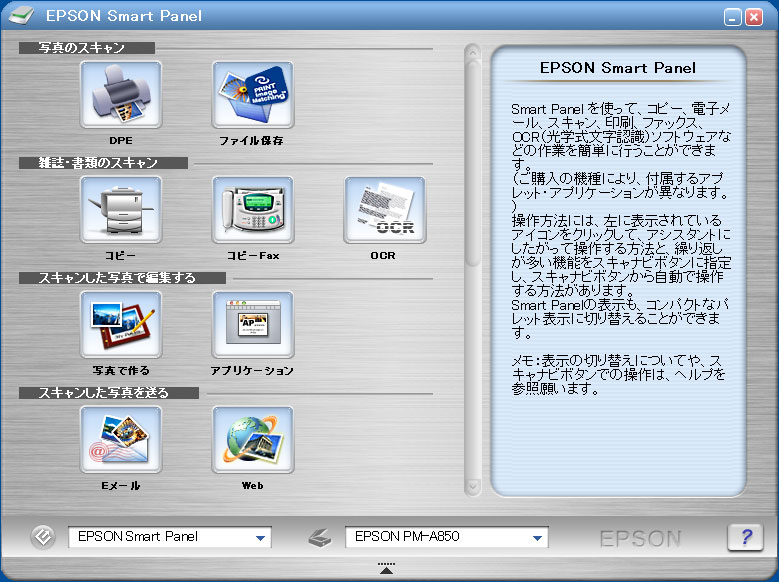The image size is (779, 582).
Task: Open the EPSON PM-A850 scanner dropdown
Action: coord(537,538)
